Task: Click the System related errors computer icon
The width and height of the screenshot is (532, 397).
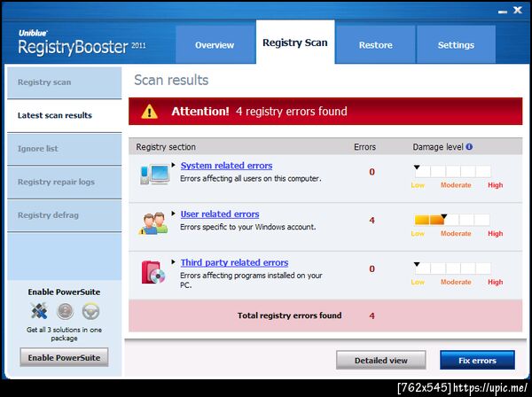Action: pos(154,175)
